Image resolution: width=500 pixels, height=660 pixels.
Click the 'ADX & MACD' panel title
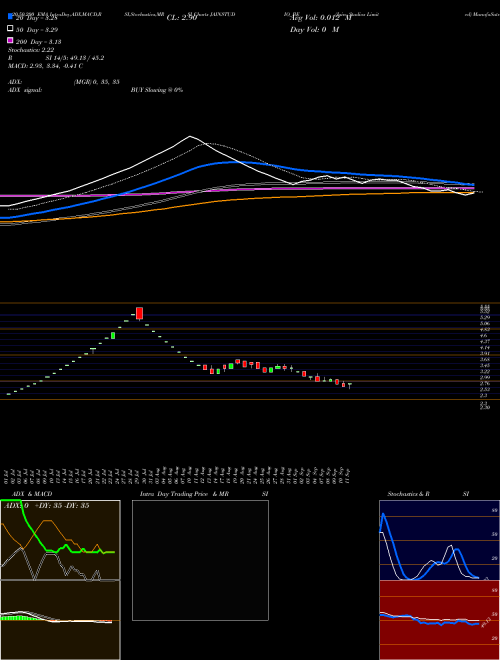click(x=32, y=494)
